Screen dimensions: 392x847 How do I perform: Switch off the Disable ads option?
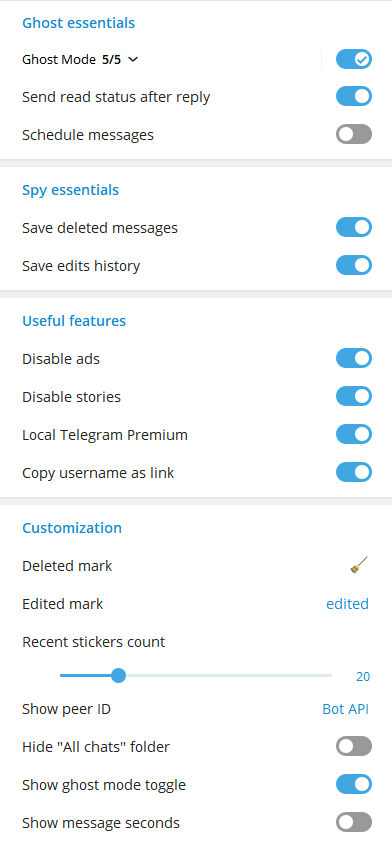(x=354, y=358)
